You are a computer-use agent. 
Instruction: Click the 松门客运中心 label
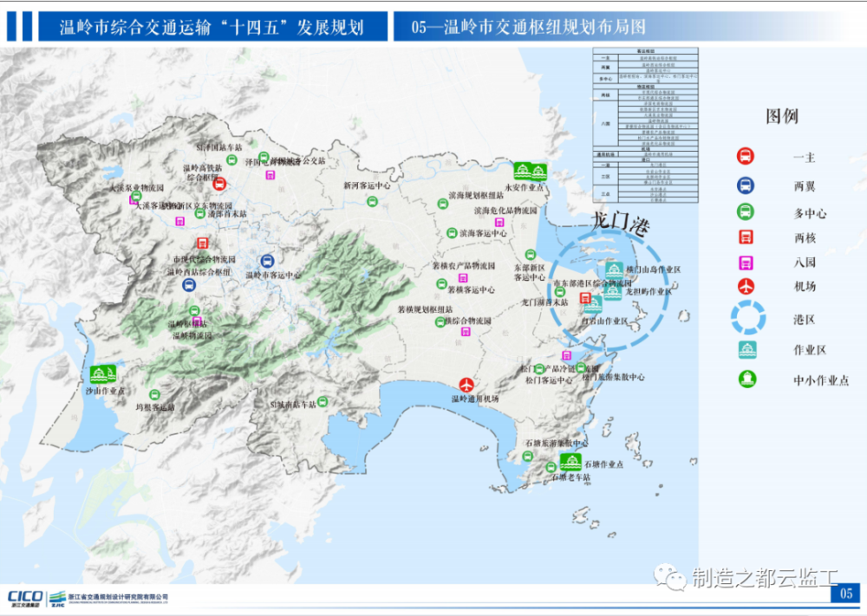click(549, 380)
